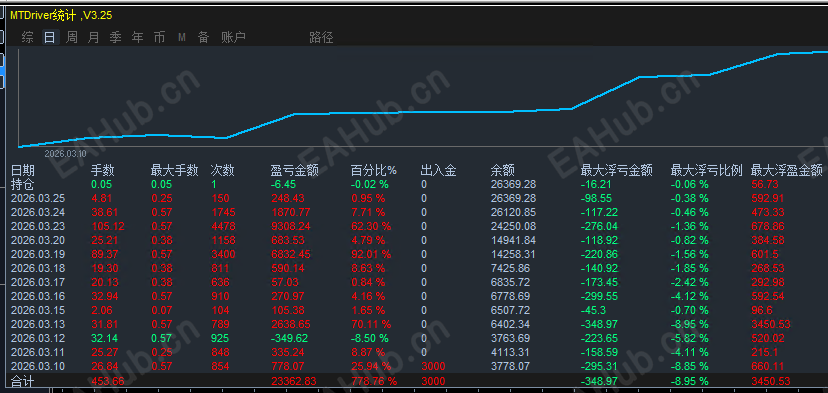This screenshot has width=828, height=393.
Task: Click the 合计 totals row label
Action: (x=23, y=381)
